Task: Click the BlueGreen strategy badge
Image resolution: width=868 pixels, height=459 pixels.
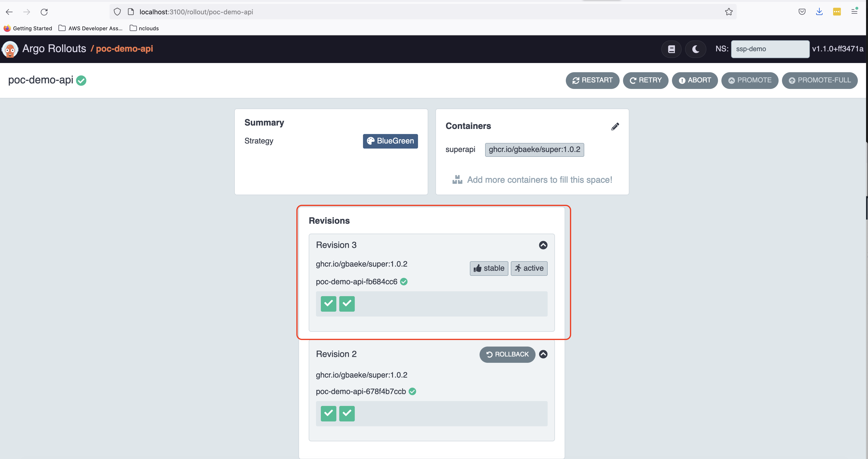Action: tap(390, 141)
